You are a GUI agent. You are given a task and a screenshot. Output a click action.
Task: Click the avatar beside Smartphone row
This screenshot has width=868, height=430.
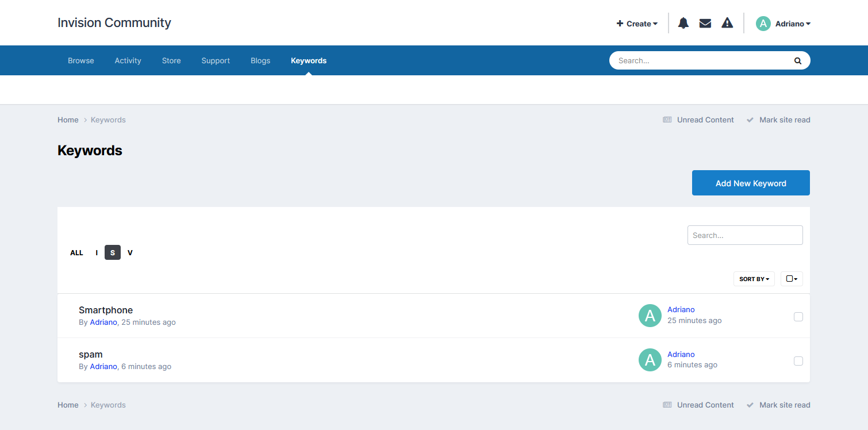click(x=650, y=316)
